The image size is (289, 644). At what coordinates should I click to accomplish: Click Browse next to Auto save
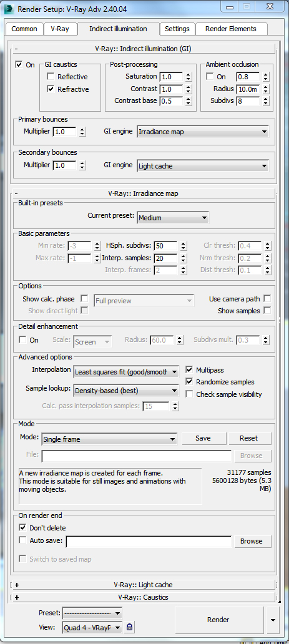pyautogui.click(x=251, y=541)
